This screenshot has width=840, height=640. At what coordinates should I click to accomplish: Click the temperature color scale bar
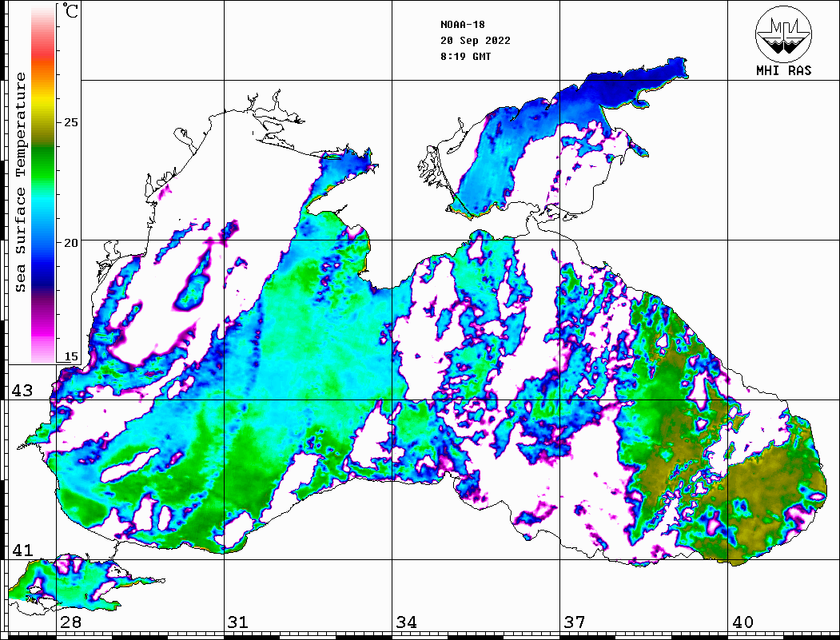pos(43,184)
